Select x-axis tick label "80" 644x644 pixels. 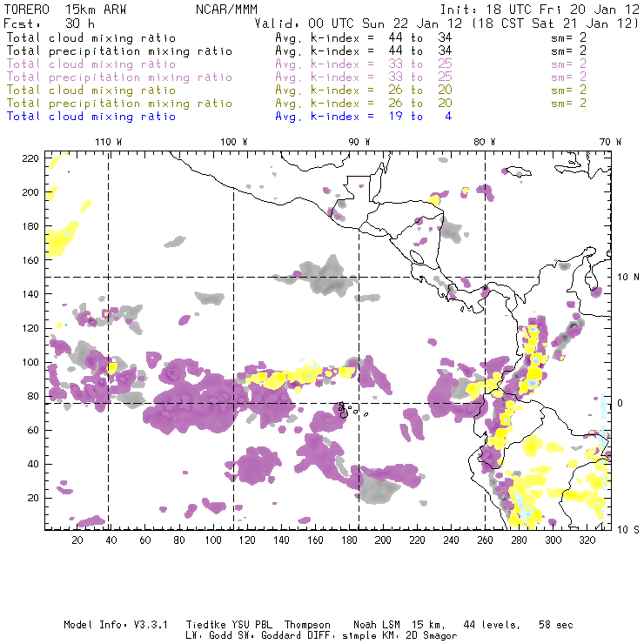click(x=179, y=540)
